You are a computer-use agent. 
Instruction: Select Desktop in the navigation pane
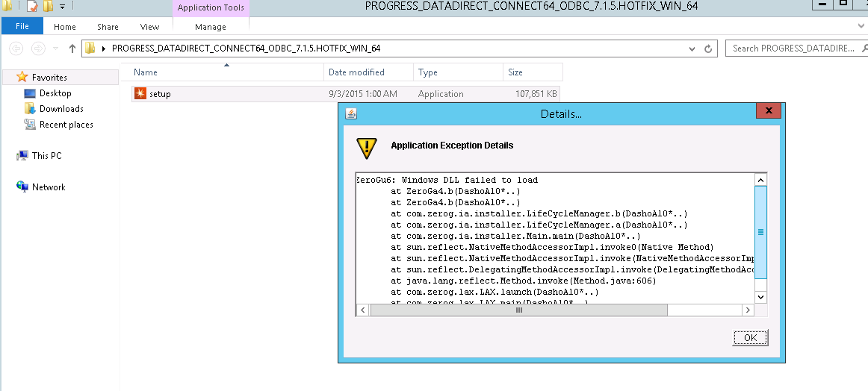[x=55, y=93]
